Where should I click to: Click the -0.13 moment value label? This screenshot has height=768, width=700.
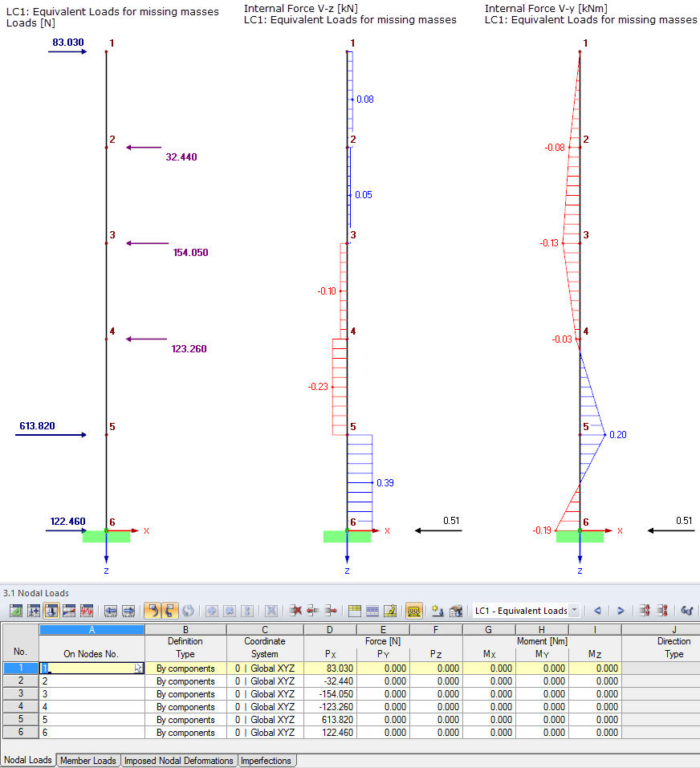coord(549,243)
